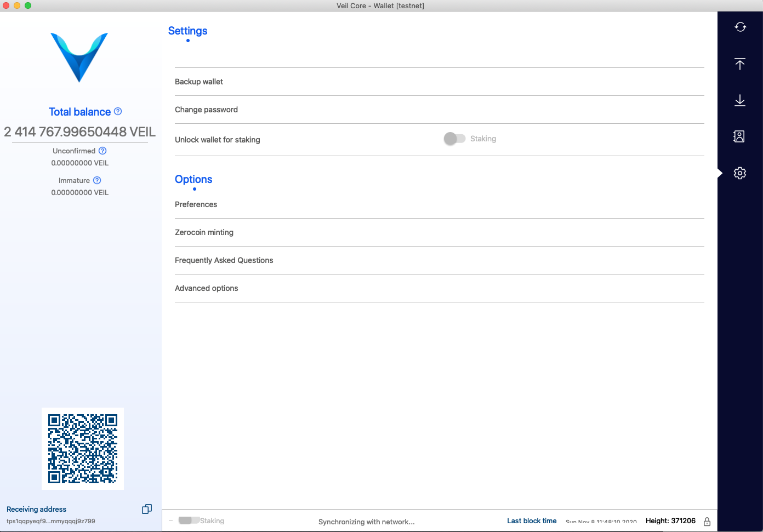This screenshot has width=763, height=532.
Task: Click the lock icon in status bar
Action: (x=707, y=522)
